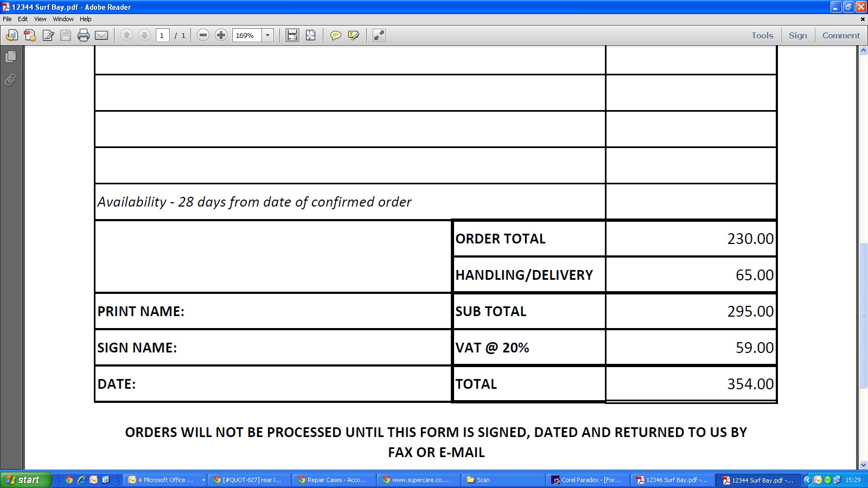Launch Outlook from the quick launch bar
Viewport: 868px width, 488px height.
[x=94, y=480]
